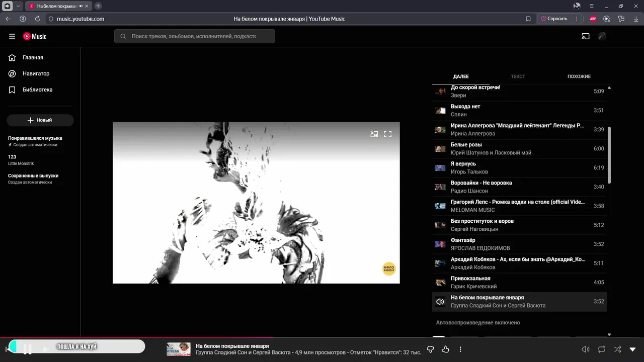644x362 pixels.
Task: Toggle shuffle playback
Action: [x=617, y=349]
